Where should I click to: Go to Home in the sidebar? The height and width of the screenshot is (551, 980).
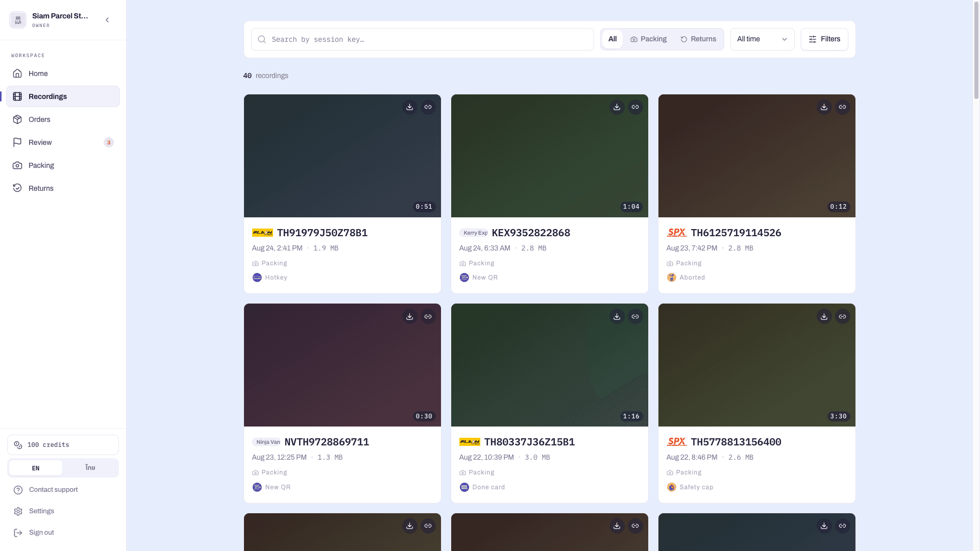(x=63, y=73)
